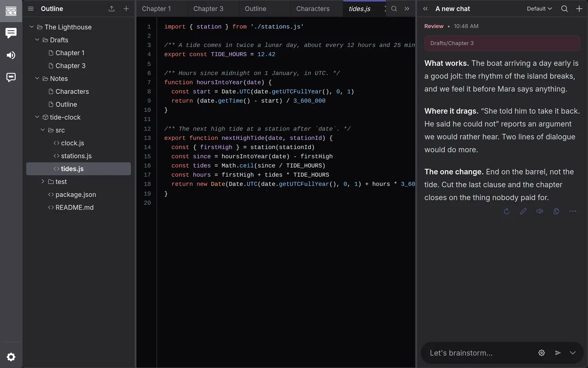The image size is (588, 368).
Task: Click the search icon in editor tab bar
Action: click(394, 9)
